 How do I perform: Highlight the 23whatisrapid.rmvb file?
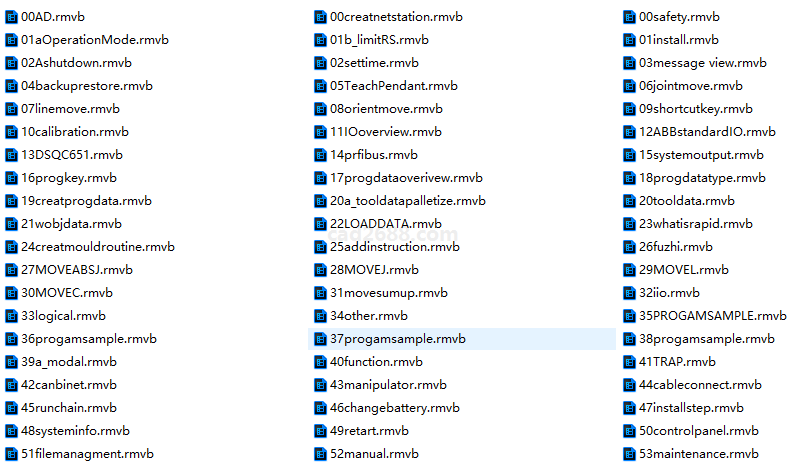(688, 224)
